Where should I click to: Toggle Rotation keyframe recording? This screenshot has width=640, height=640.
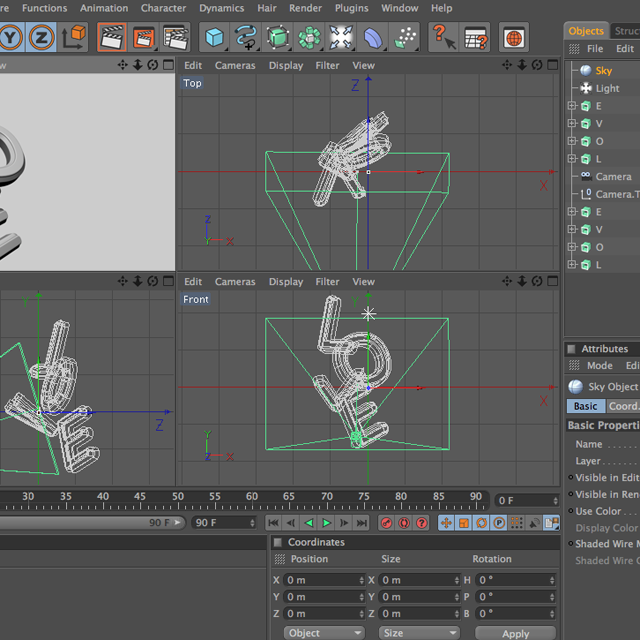(x=482, y=523)
